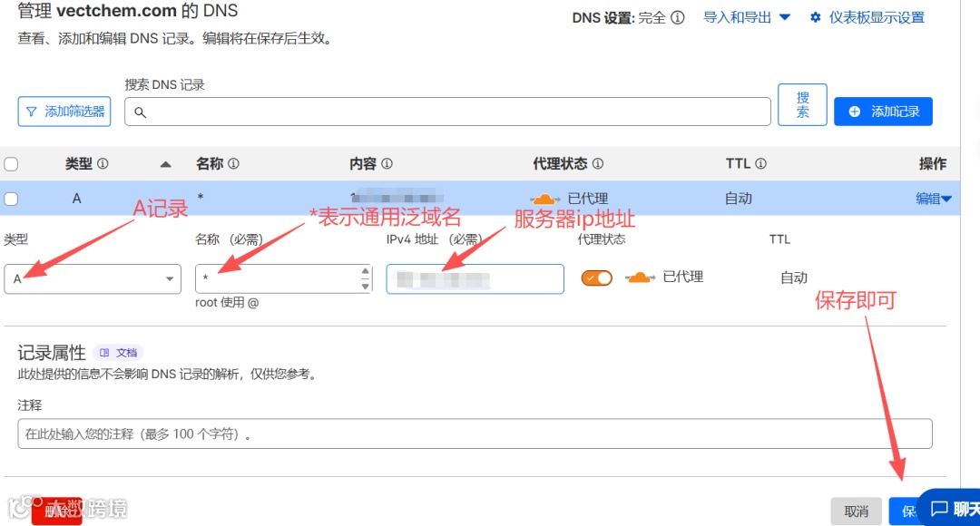Click the 代理状态 column info icon
980x526 pixels.
pyautogui.click(x=598, y=163)
